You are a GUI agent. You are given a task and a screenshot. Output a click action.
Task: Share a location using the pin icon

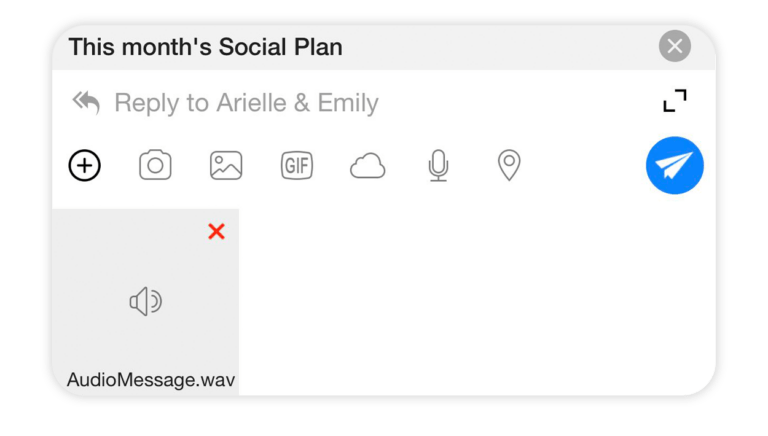509,165
